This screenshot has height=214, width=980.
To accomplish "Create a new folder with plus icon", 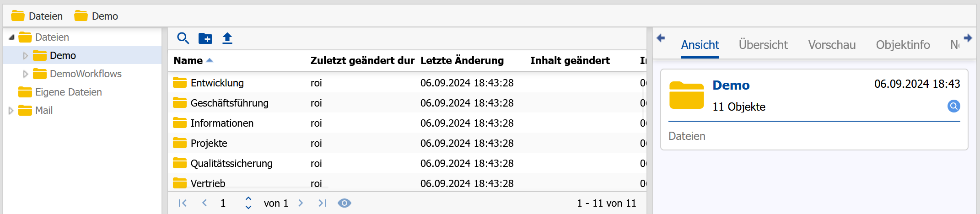I will (x=205, y=38).
